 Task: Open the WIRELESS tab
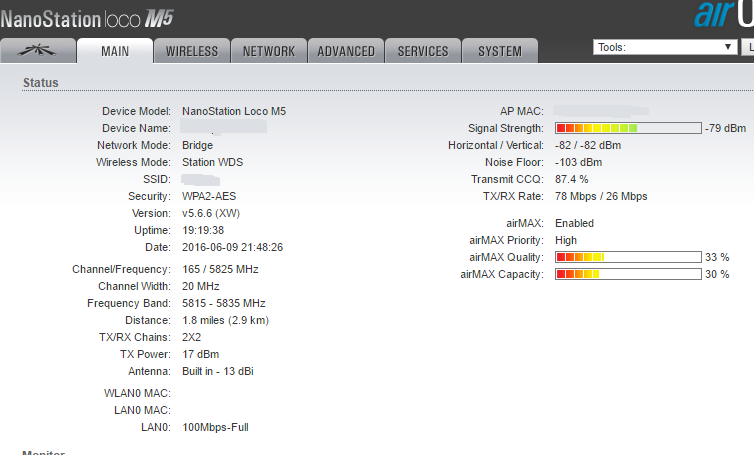192,51
